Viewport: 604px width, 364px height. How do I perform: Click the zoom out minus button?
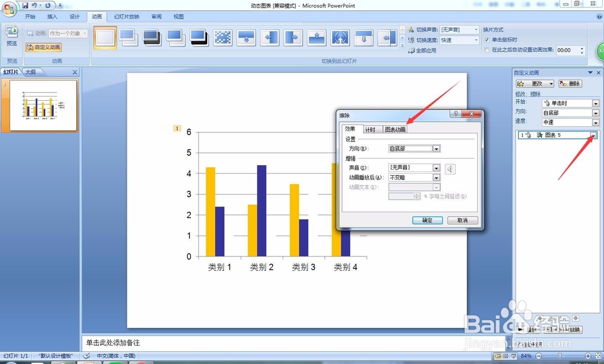[x=539, y=356]
